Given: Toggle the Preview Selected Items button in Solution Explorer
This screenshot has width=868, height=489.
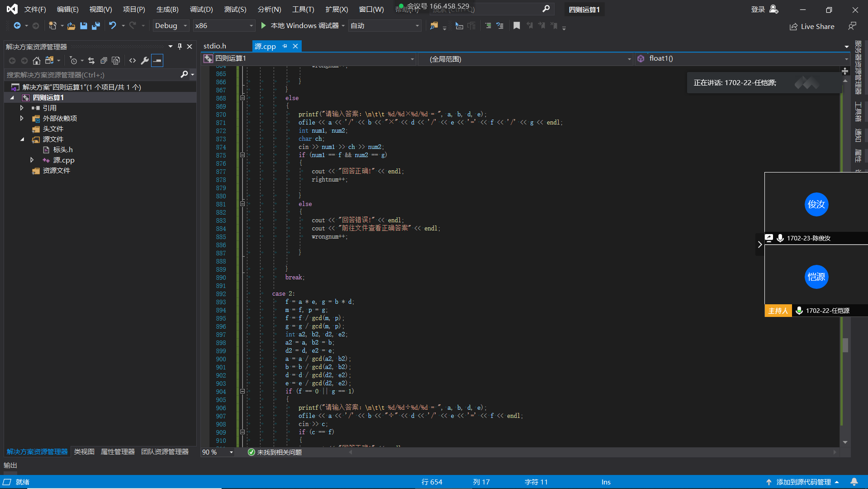Looking at the screenshot, I should click(x=157, y=60).
